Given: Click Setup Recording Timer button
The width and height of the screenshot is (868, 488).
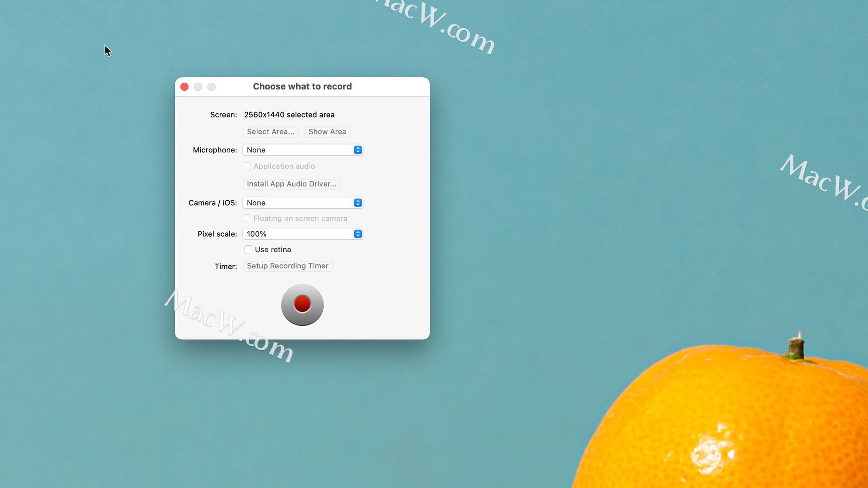Looking at the screenshot, I should point(288,266).
